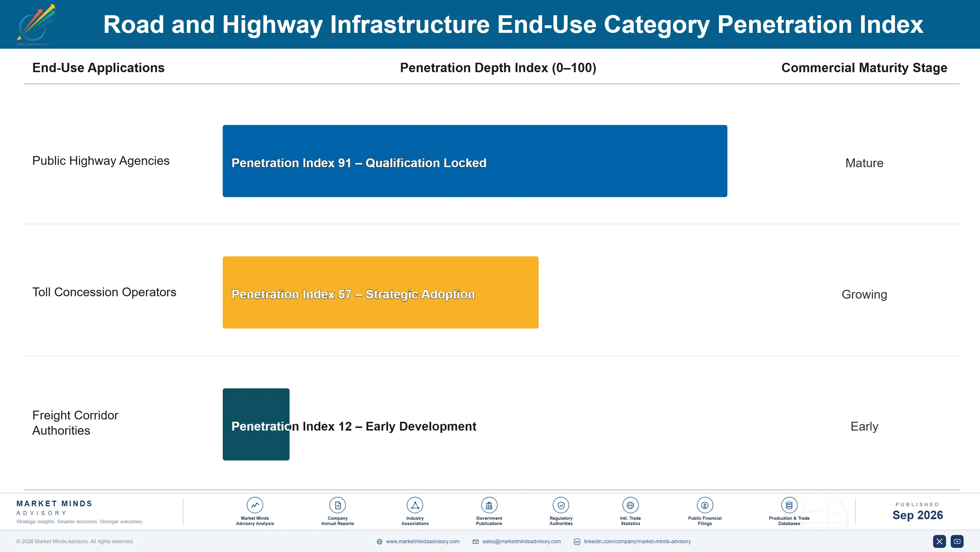Image resolution: width=980 pixels, height=552 pixels.
Task: Click the Market Minds Advisory Analysis chart icon
Action: coord(254,505)
